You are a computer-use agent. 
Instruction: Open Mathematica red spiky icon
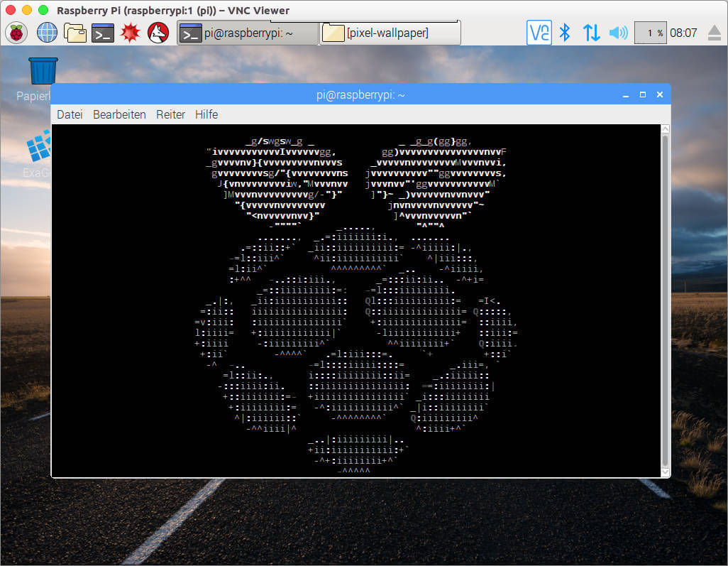pyautogui.click(x=131, y=33)
